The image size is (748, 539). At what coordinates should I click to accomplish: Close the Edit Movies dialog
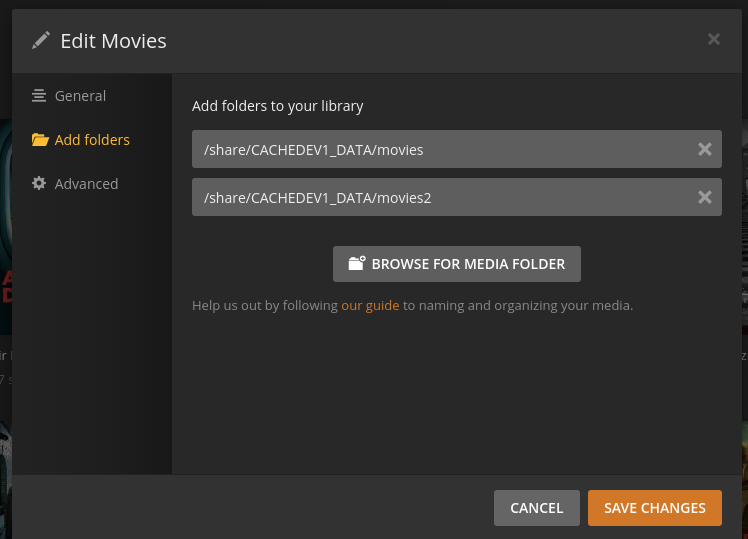click(x=713, y=39)
